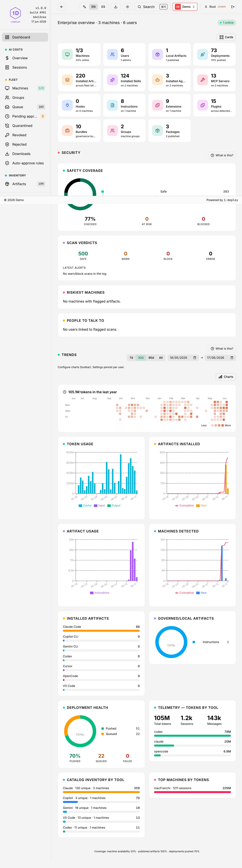
Task: Click the translate language icon
Action: [x=84, y=7]
